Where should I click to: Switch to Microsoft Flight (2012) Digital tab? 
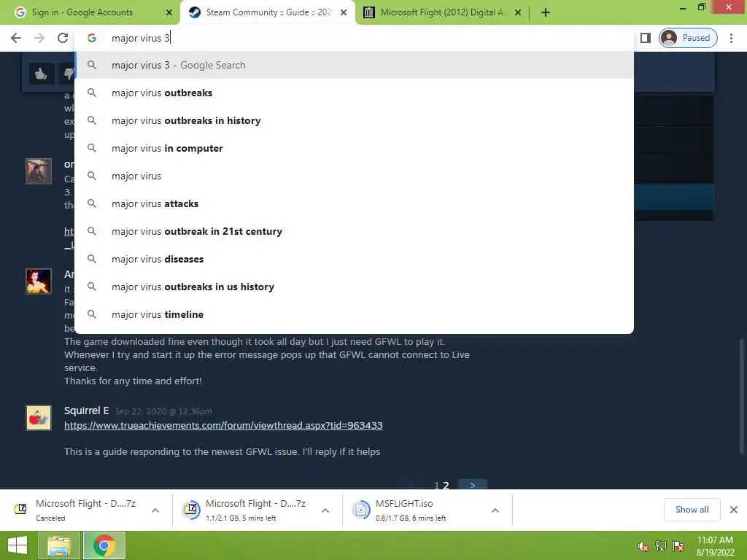443,12
